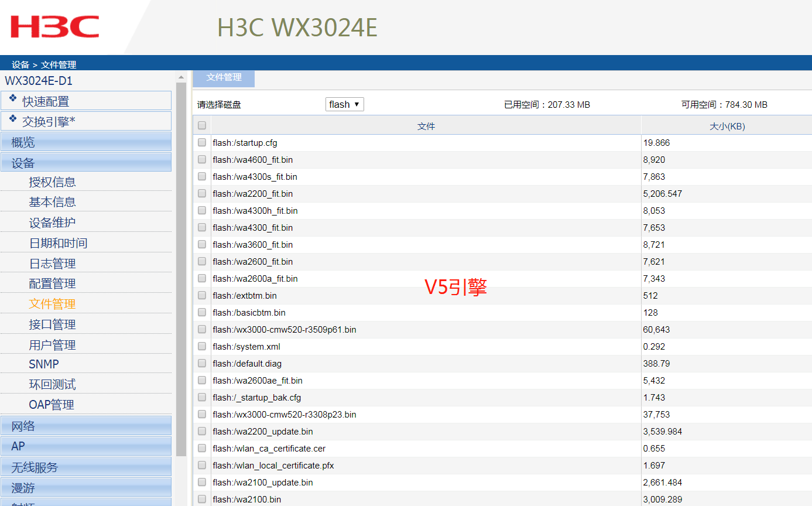Open 日志管理 in the sidebar

click(x=52, y=264)
